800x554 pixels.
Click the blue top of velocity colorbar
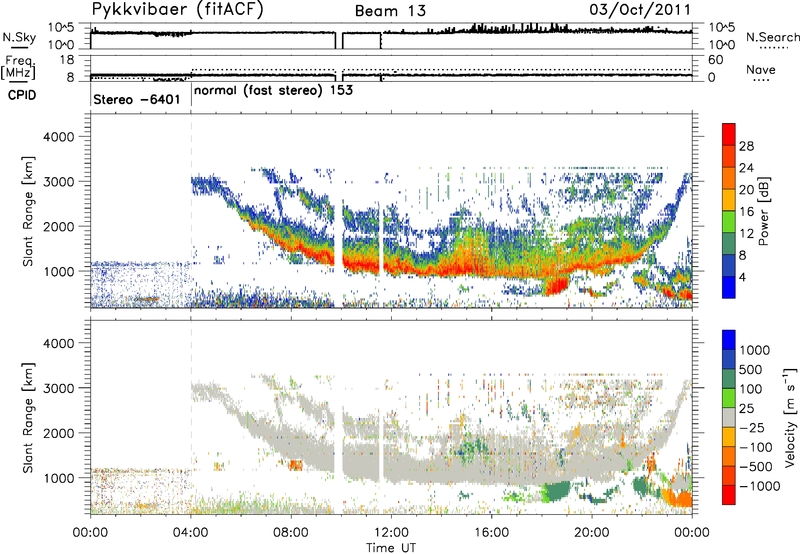point(729,340)
